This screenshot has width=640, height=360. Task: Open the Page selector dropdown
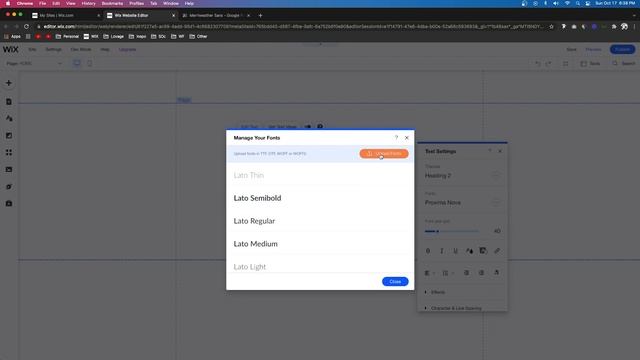[34, 64]
